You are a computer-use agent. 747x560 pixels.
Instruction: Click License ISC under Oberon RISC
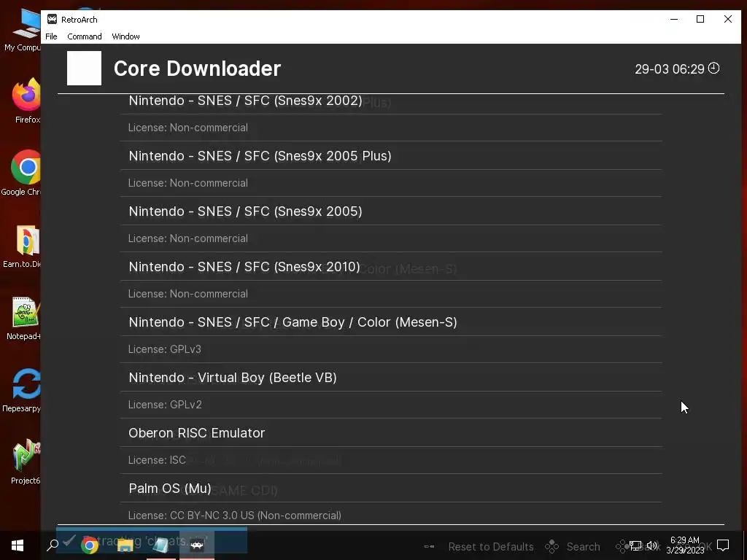coord(157,460)
